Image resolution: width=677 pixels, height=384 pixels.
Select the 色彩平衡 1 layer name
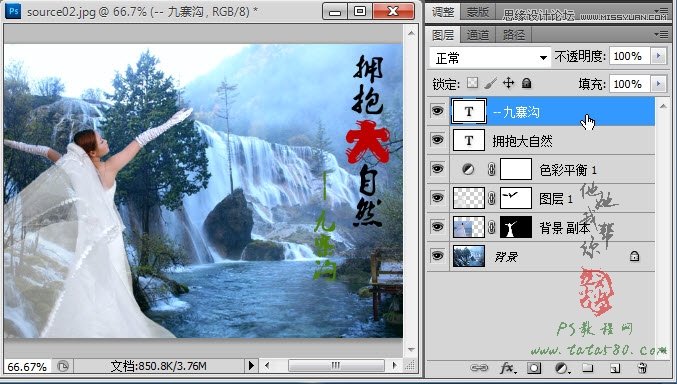point(568,170)
